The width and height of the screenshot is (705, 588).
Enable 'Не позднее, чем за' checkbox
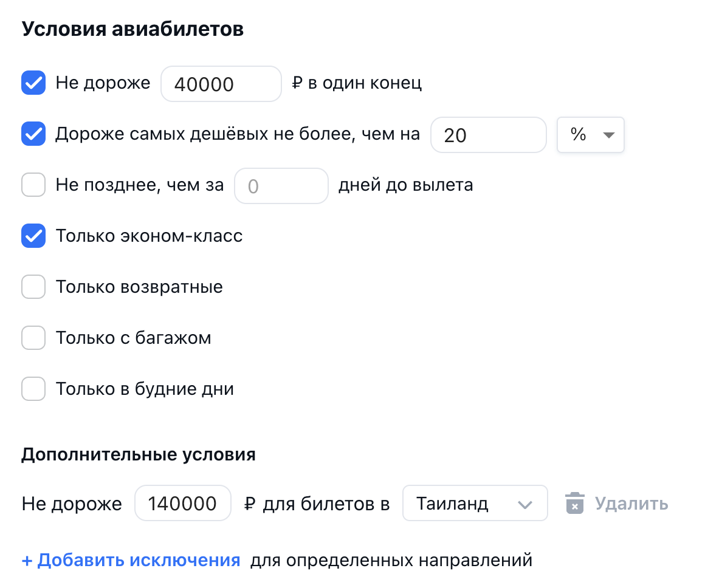click(33, 185)
